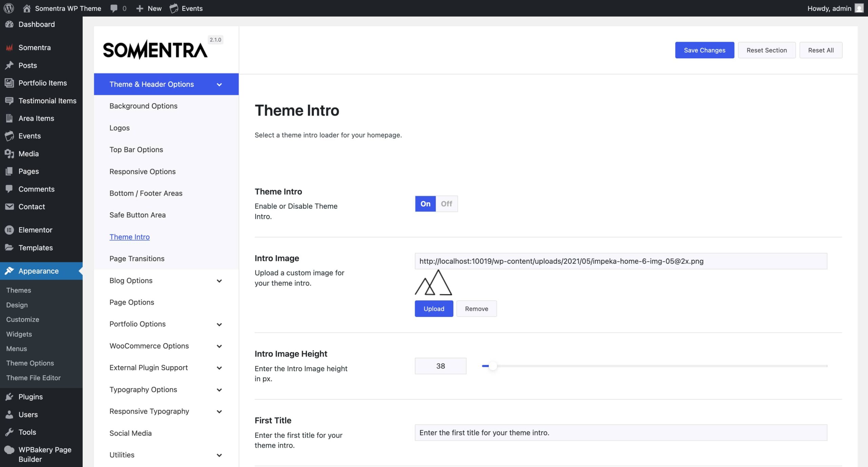Image resolution: width=868 pixels, height=467 pixels.
Task: Click the WordPress logo icon
Action: [x=9, y=8]
